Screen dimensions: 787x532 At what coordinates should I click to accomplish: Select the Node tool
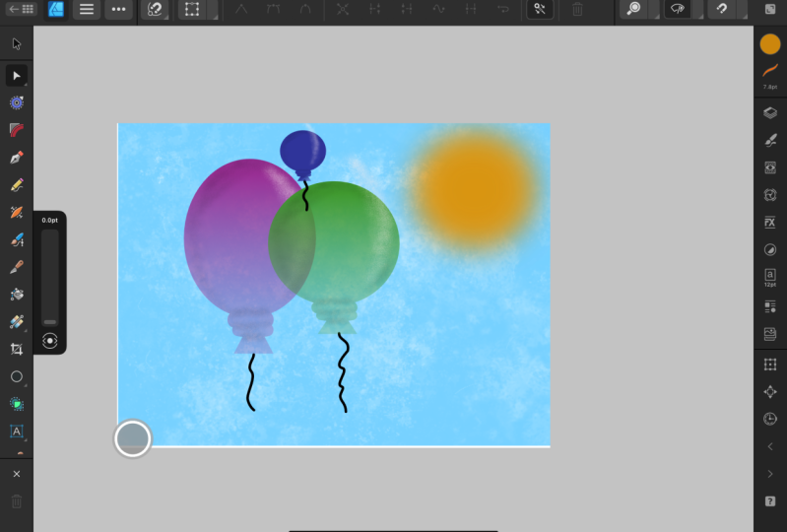pos(17,76)
